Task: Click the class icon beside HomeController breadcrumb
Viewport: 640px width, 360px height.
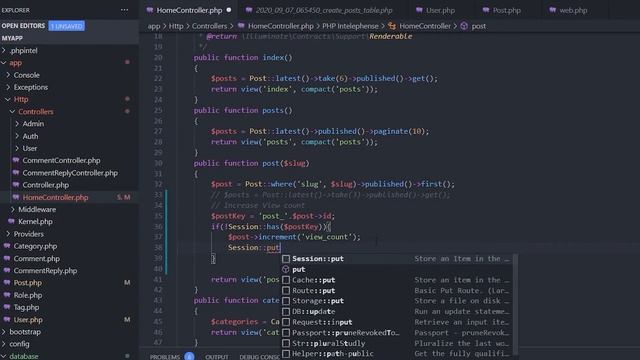Action: (x=392, y=26)
